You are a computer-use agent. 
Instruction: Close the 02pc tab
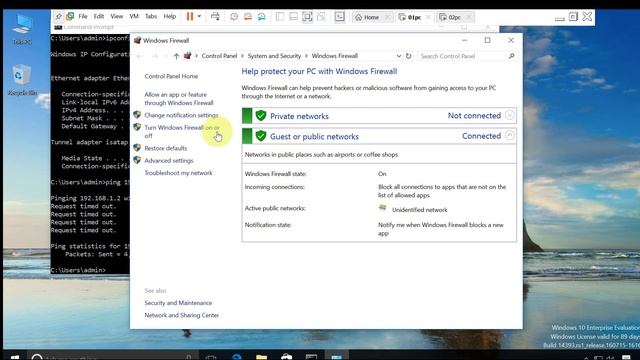tap(469, 17)
